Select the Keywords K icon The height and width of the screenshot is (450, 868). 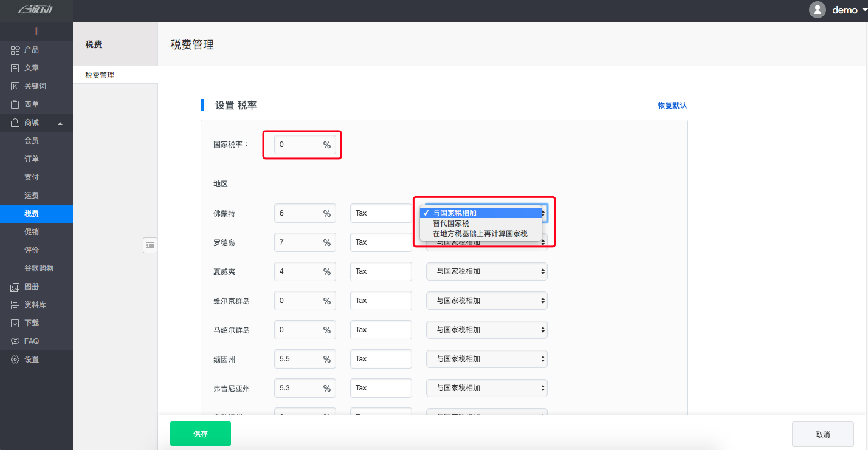click(16, 86)
